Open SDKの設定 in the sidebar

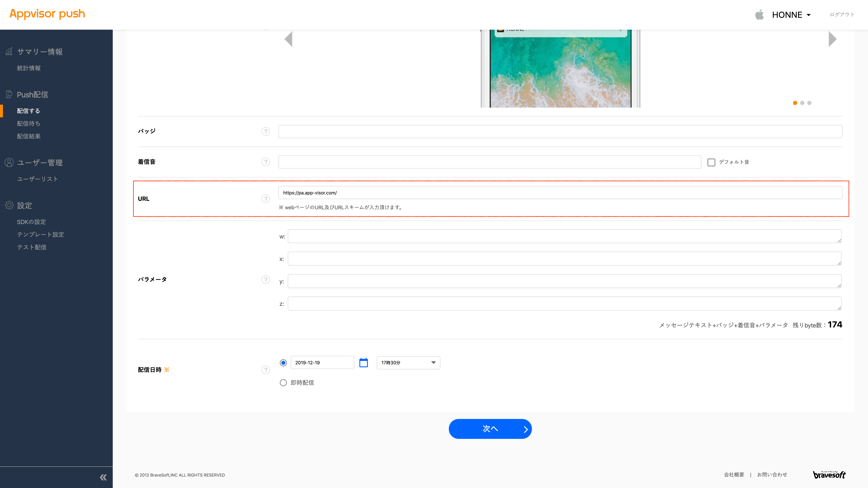click(31, 222)
